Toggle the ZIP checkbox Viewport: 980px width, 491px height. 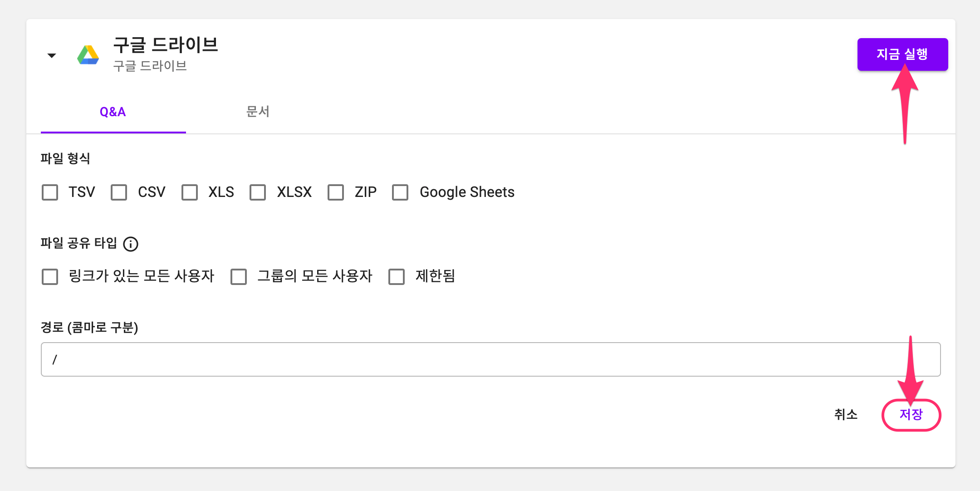coord(336,192)
